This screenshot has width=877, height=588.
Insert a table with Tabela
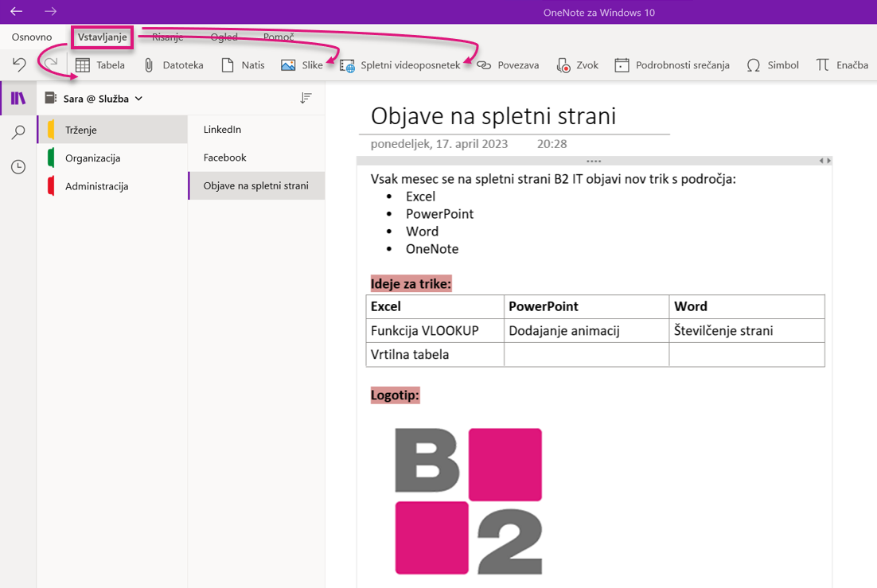click(x=100, y=65)
